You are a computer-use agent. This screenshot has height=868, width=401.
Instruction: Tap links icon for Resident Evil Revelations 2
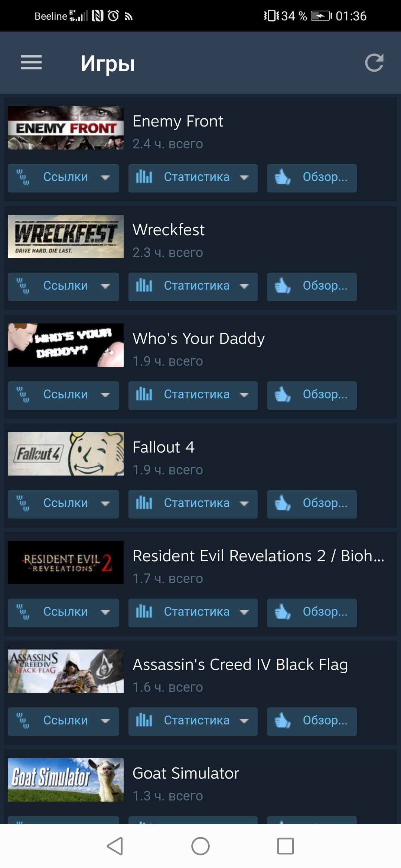[23, 612]
